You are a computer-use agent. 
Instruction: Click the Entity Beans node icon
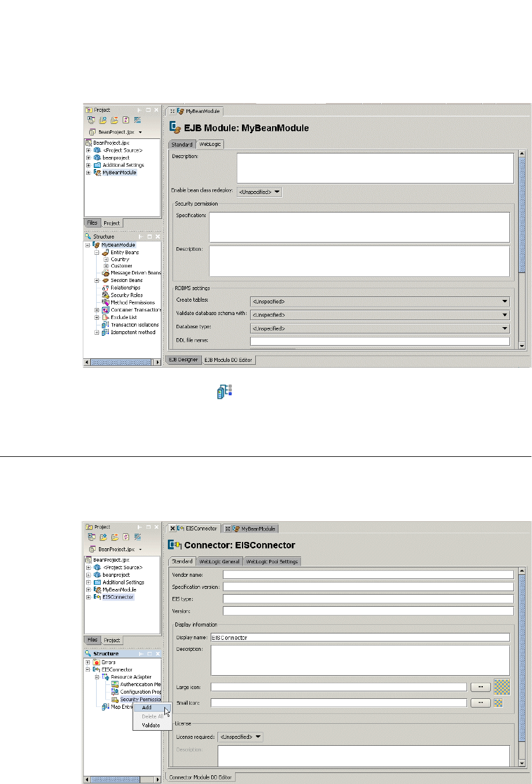click(105, 252)
